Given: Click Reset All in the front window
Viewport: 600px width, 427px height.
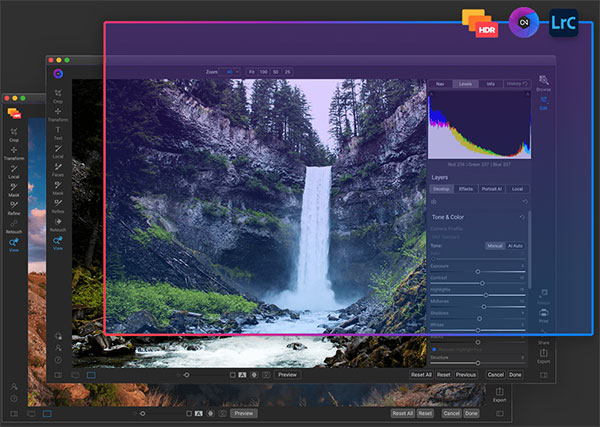Looking at the screenshot, I should point(421,375).
